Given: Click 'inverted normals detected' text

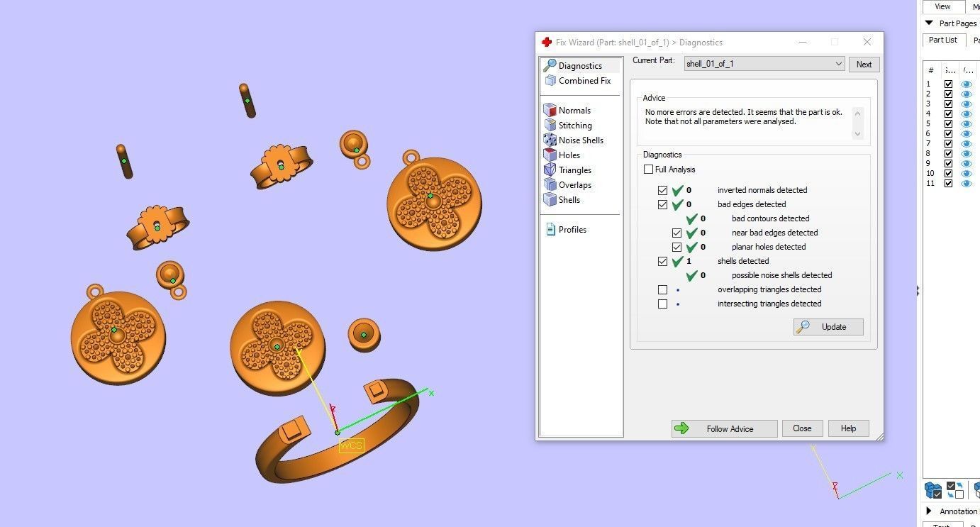Looking at the screenshot, I should pyautogui.click(x=762, y=190).
